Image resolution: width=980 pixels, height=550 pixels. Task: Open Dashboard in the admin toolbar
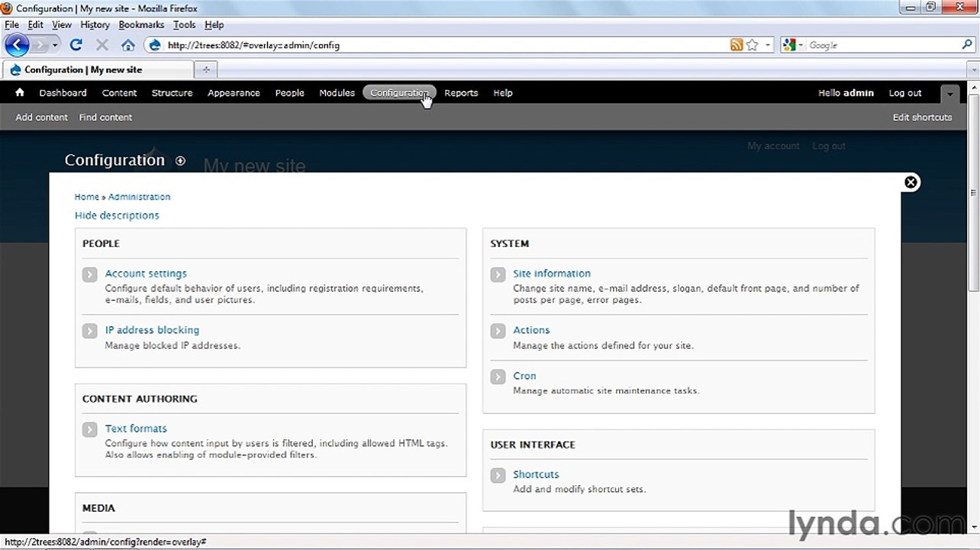(63, 92)
